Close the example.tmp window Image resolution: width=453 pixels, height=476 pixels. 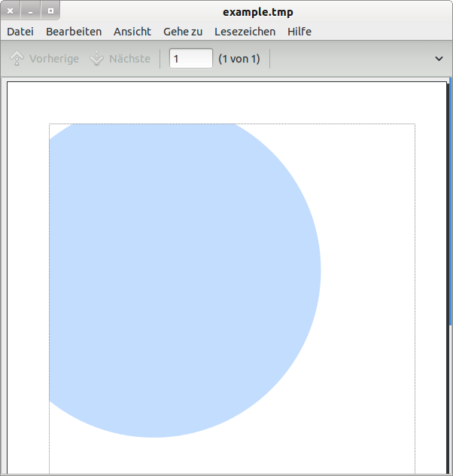click(11, 11)
